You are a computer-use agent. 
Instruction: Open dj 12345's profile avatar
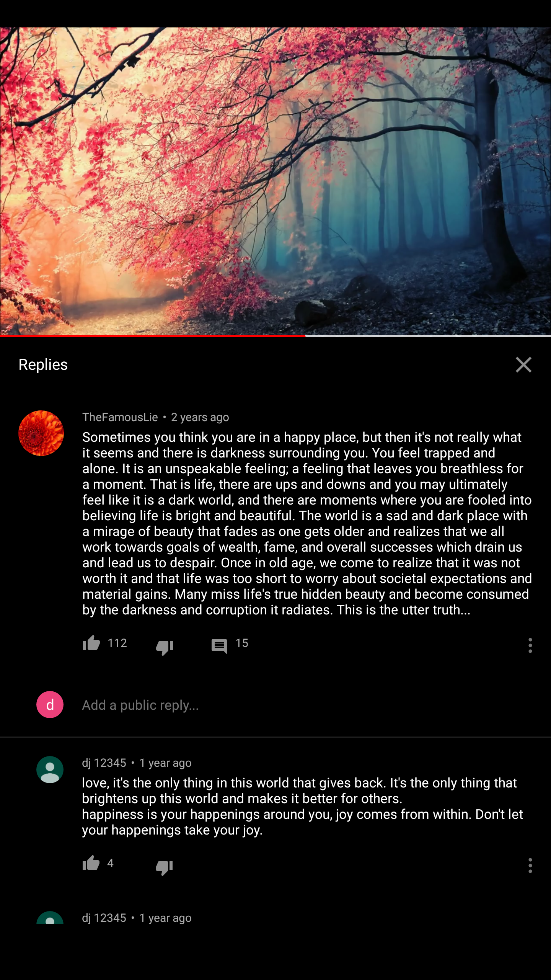click(x=50, y=769)
